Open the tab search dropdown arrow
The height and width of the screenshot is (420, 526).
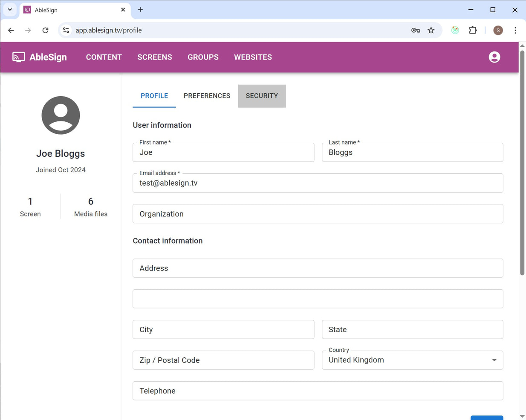coord(10,9)
